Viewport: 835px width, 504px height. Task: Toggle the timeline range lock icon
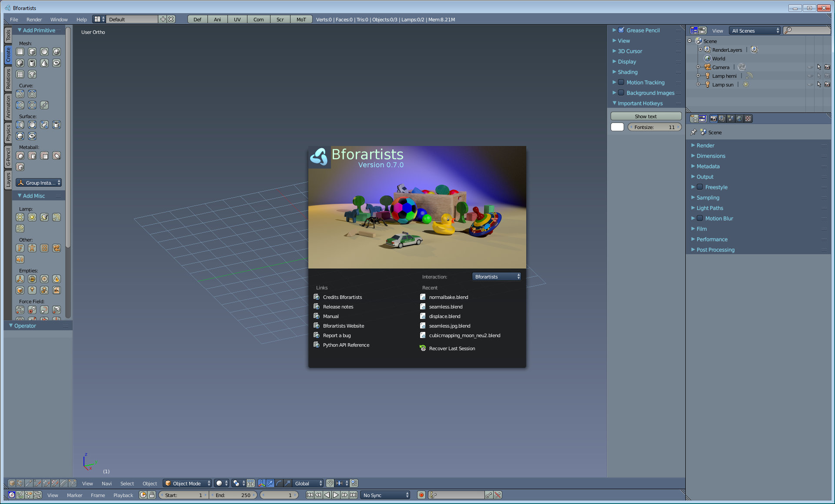pyautogui.click(x=152, y=495)
